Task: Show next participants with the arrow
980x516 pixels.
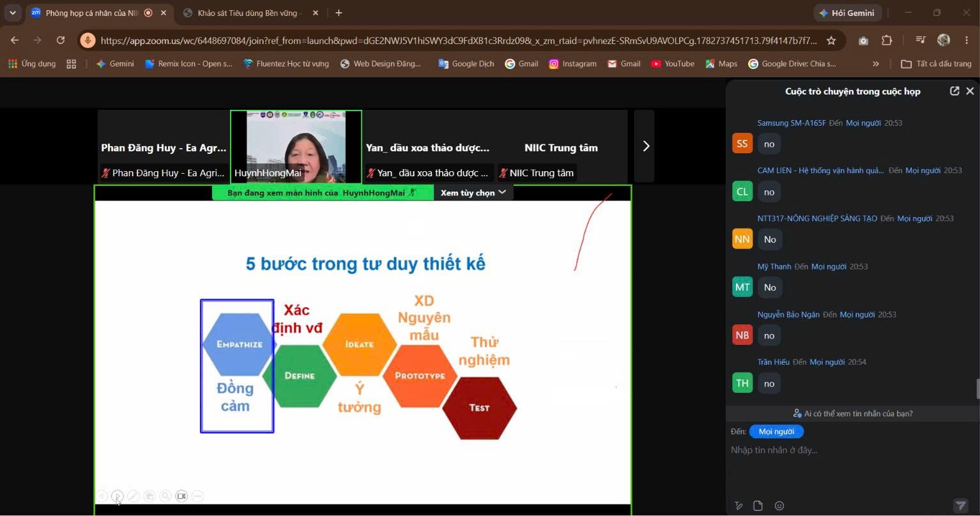Action: 645,146
